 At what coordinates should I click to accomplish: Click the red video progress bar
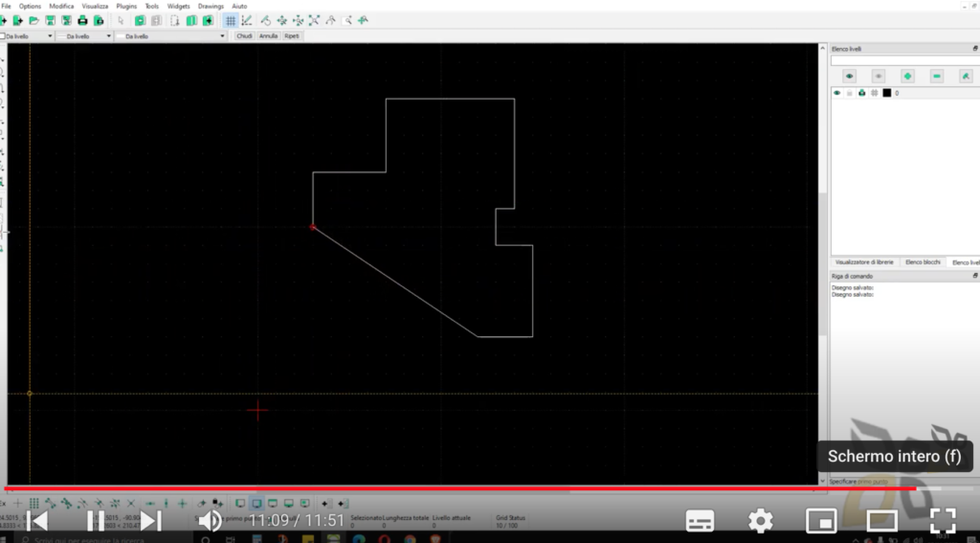coord(460,488)
